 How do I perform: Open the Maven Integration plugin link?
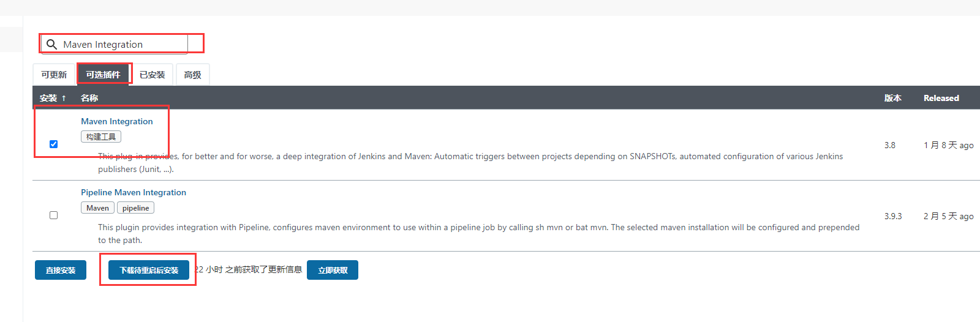tap(117, 121)
